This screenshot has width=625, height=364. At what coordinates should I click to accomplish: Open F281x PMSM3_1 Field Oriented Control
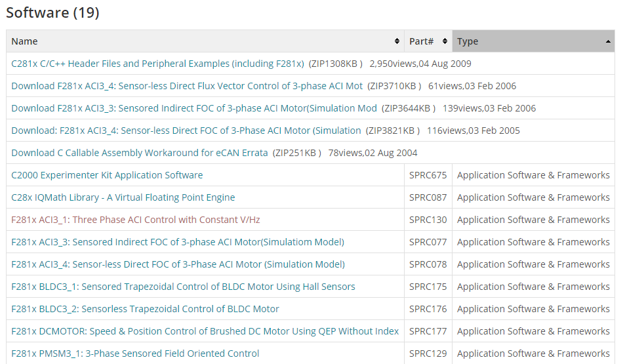tap(135, 354)
